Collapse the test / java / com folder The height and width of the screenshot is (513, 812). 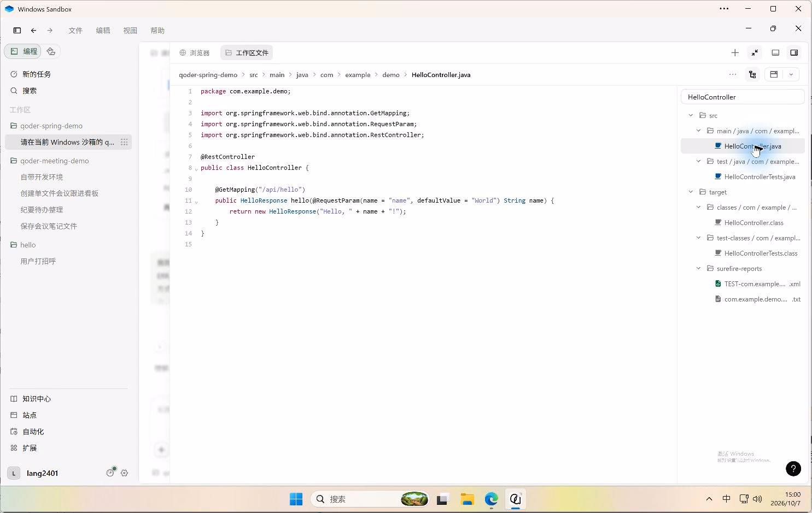pyautogui.click(x=698, y=162)
